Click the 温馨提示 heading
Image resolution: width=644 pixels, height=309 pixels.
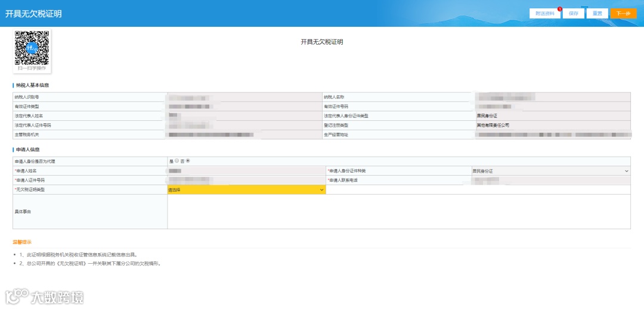(22, 242)
